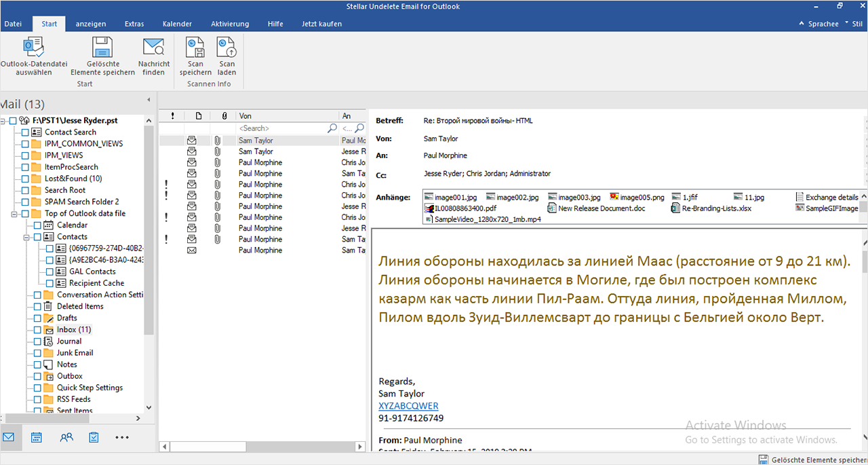
Task: Open the Extras tab
Action: pos(134,24)
